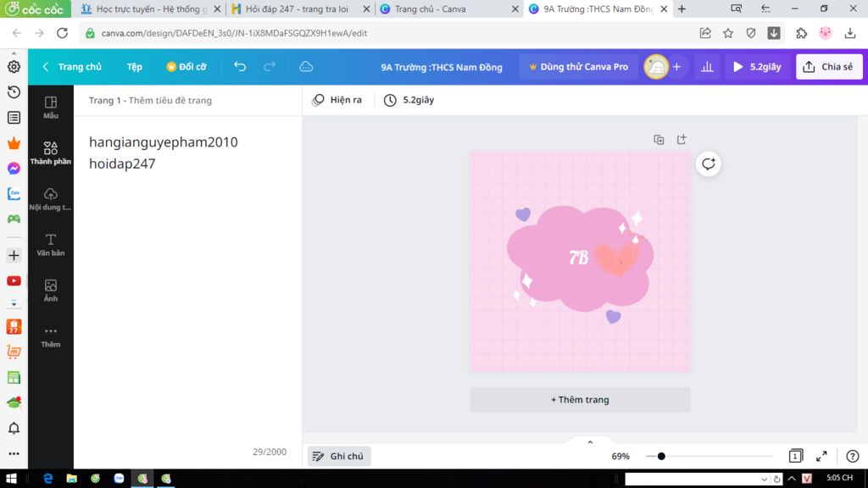Switch to Trang chủ - Canva tab
Viewport: 868px width, 488px height.
click(x=449, y=8)
